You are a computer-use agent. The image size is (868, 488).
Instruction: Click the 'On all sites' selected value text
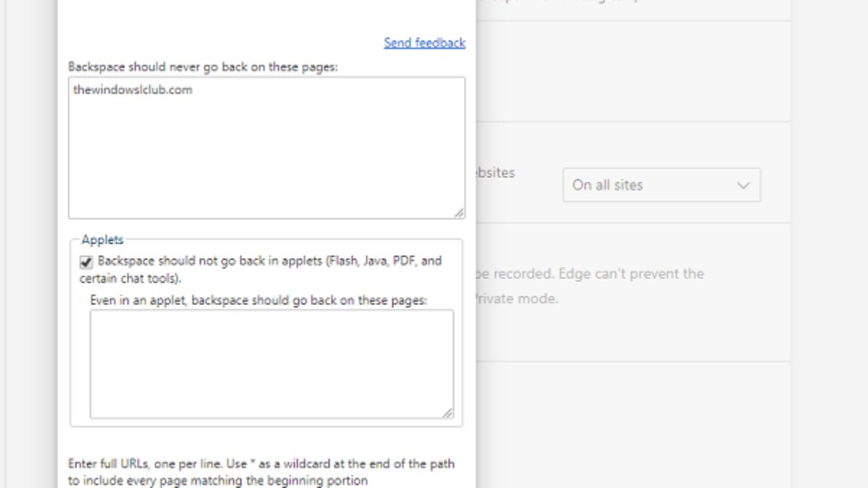point(608,185)
